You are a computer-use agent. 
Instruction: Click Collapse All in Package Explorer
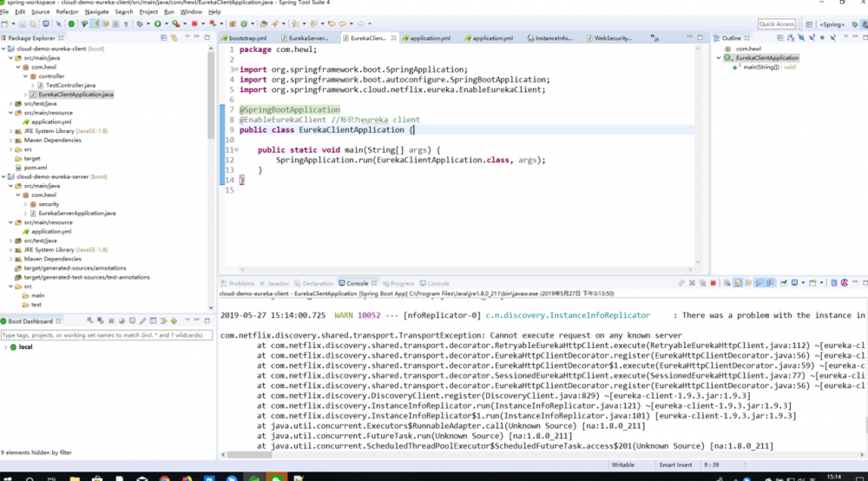pos(165,38)
